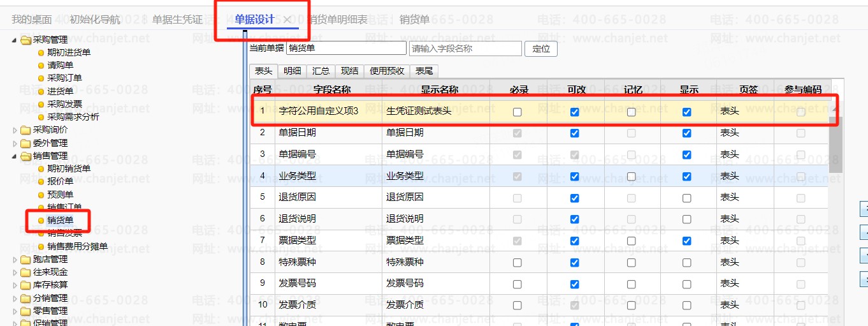
Task: Select the 明细 sub-tab
Action: point(293,71)
